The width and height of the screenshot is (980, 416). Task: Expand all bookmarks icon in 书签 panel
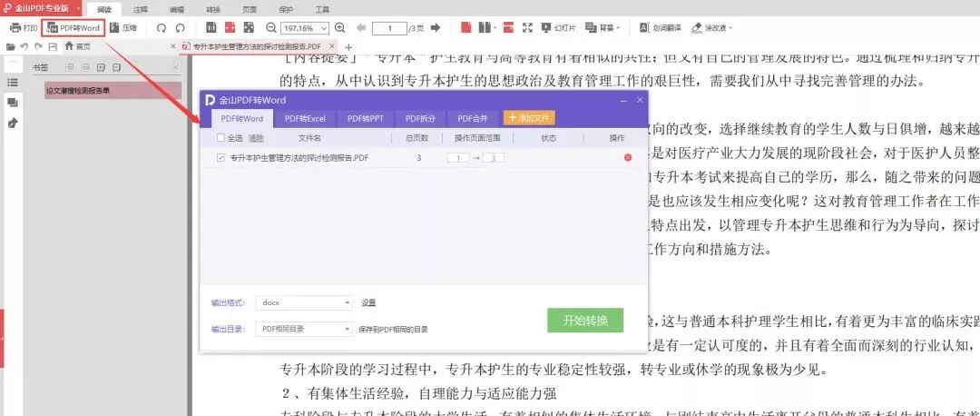69,67
